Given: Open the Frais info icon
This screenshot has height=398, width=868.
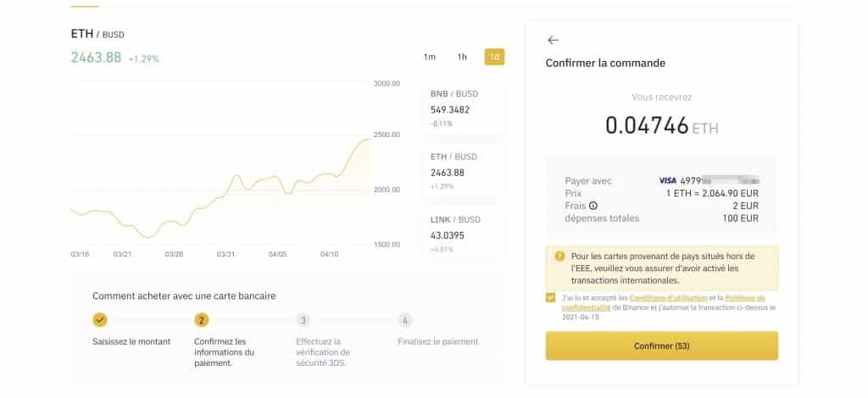Looking at the screenshot, I should pyautogui.click(x=593, y=206).
